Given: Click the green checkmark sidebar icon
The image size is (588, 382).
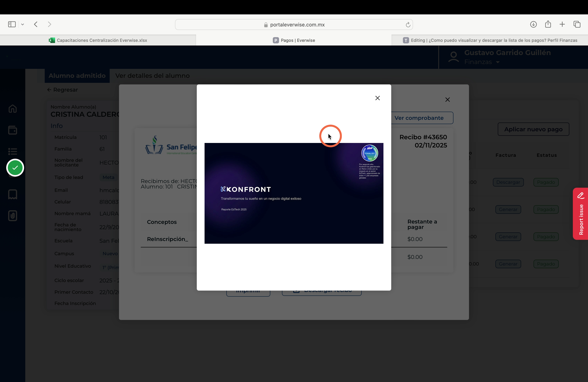Looking at the screenshot, I should pyautogui.click(x=15, y=168).
